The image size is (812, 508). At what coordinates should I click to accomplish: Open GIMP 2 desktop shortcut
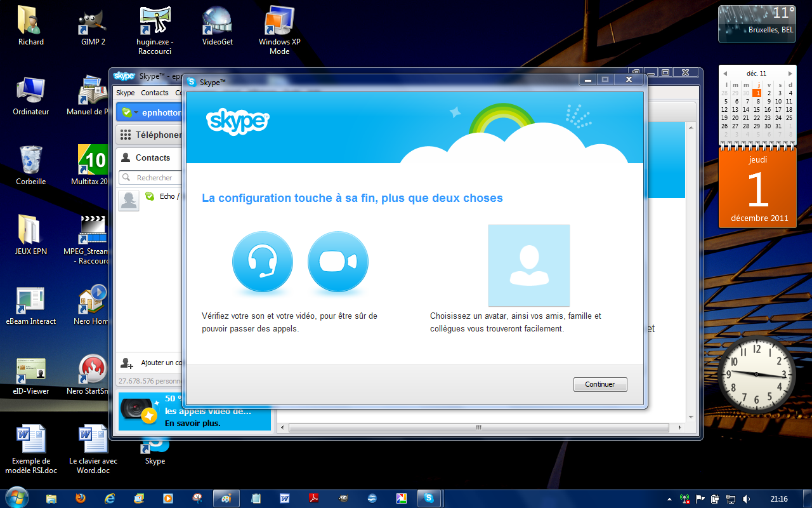[x=93, y=26]
